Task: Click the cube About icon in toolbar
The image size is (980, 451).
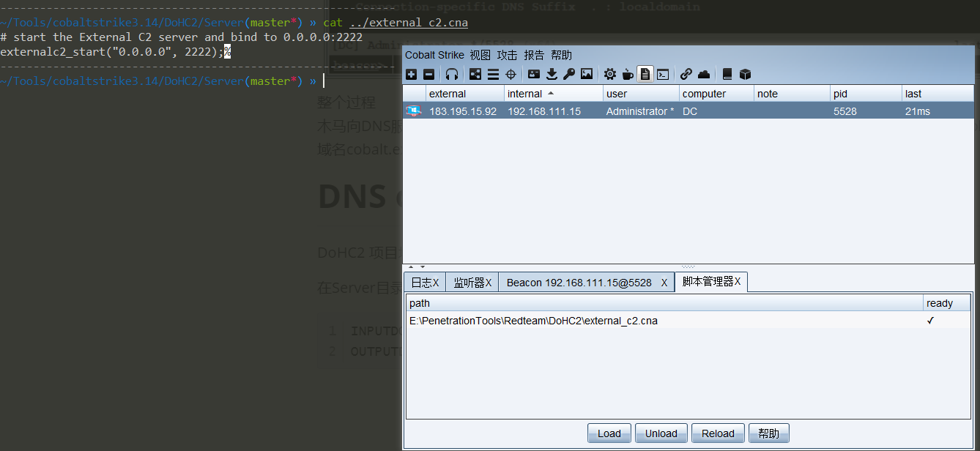Action: pos(745,74)
